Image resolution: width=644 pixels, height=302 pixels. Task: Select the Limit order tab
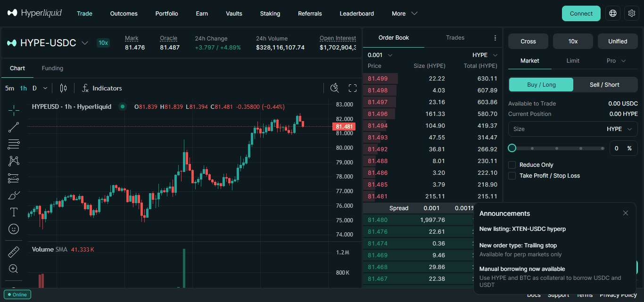coord(573,61)
